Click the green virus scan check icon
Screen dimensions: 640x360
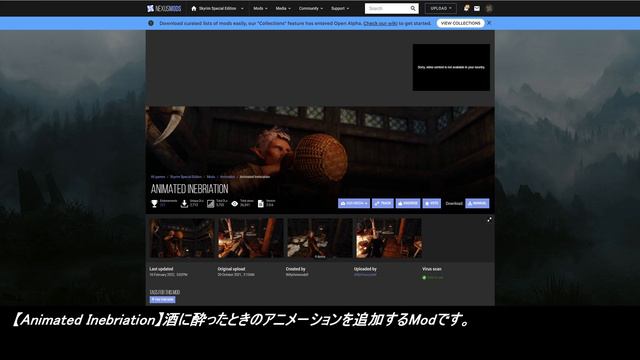[424, 278]
